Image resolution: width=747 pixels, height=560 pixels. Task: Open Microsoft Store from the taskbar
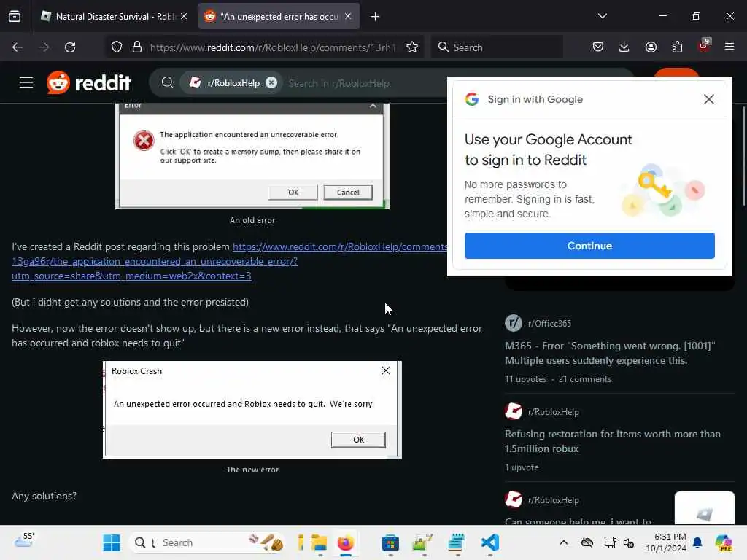coord(391,542)
